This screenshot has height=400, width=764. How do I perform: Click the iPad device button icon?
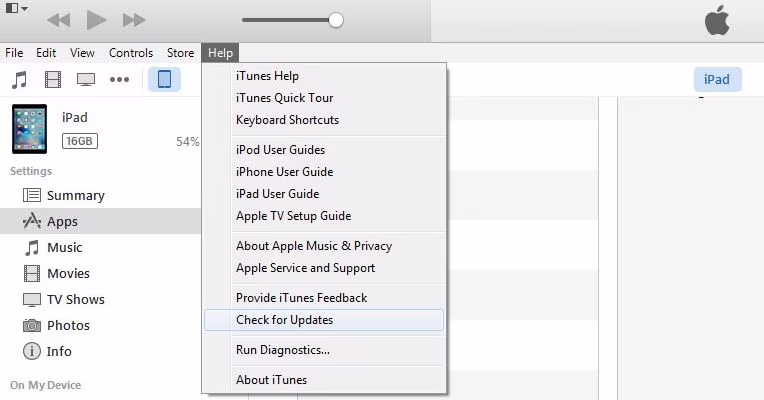[164, 79]
